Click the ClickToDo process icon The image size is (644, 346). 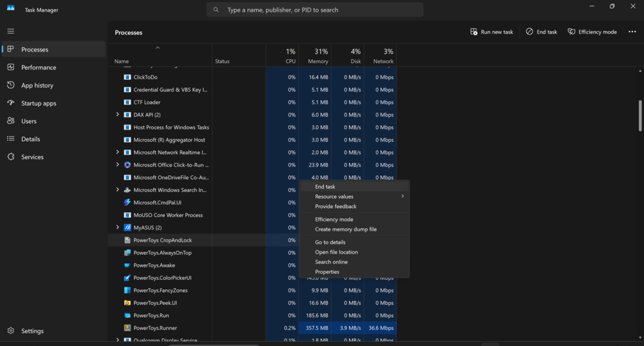(x=128, y=77)
